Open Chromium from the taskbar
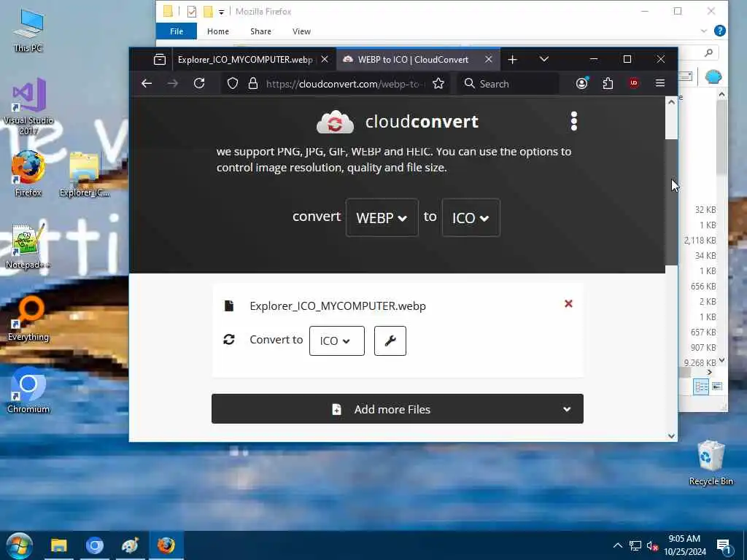This screenshot has height=560, width=747. coord(95,545)
